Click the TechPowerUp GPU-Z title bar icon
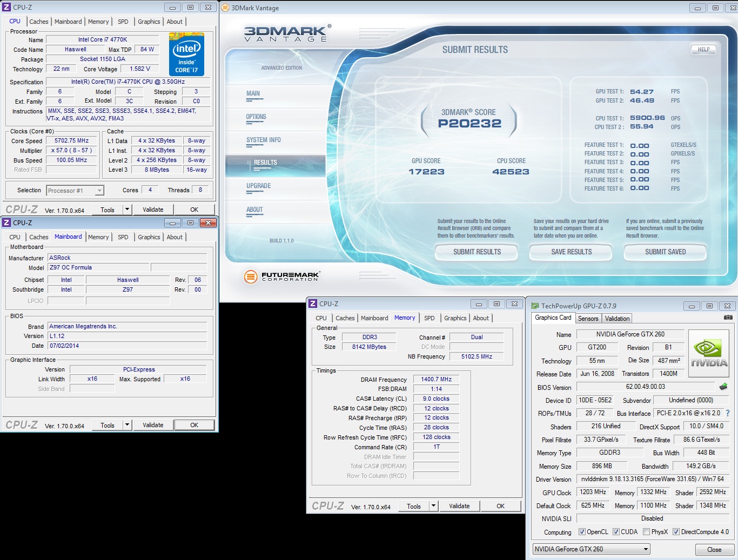The width and height of the screenshot is (738, 560). (x=535, y=306)
